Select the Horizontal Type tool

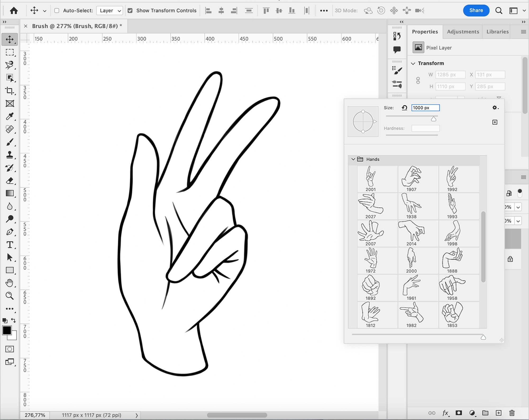(x=10, y=245)
